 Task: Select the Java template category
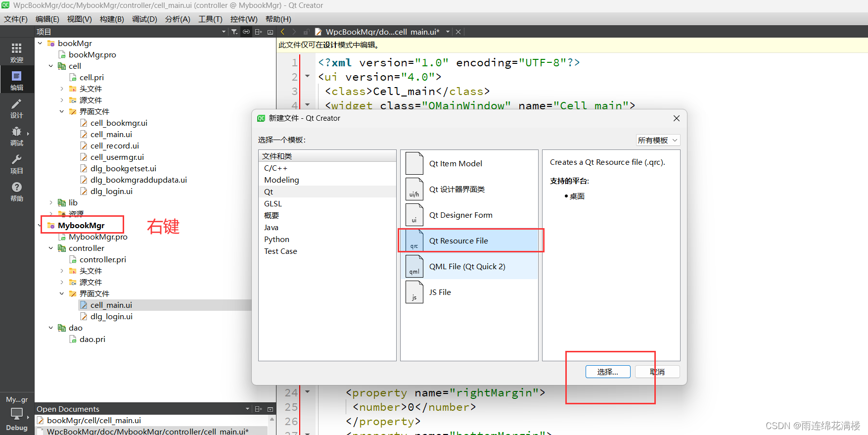click(x=327, y=227)
